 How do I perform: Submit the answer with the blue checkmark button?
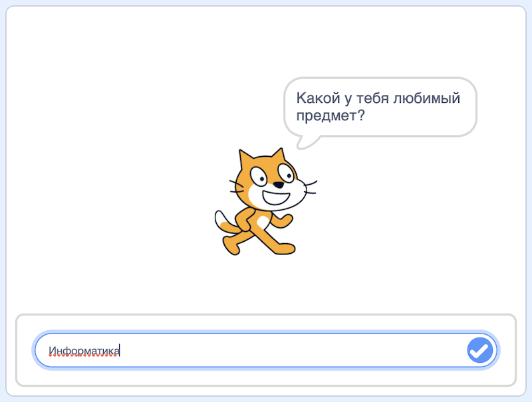point(479,350)
